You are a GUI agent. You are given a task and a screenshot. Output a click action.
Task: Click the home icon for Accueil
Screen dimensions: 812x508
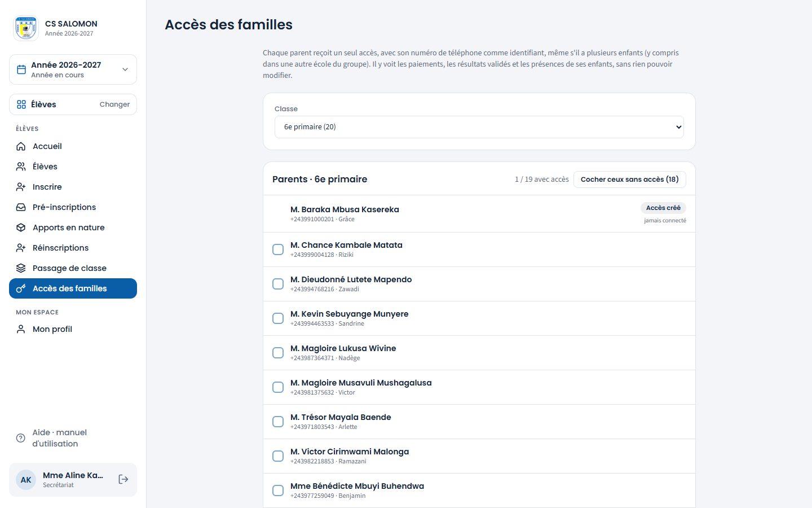pyautogui.click(x=21, y=146)
